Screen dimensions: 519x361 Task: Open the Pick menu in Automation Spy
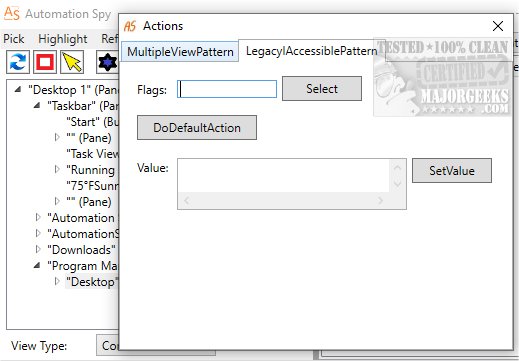tap(14, 39)
